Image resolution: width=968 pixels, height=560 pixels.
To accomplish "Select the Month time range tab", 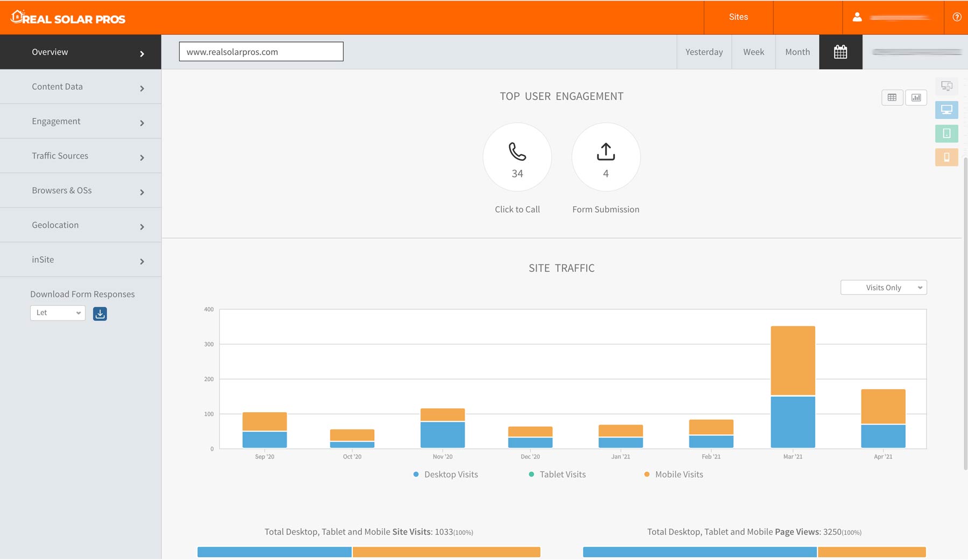I will [x=798, y=52].
